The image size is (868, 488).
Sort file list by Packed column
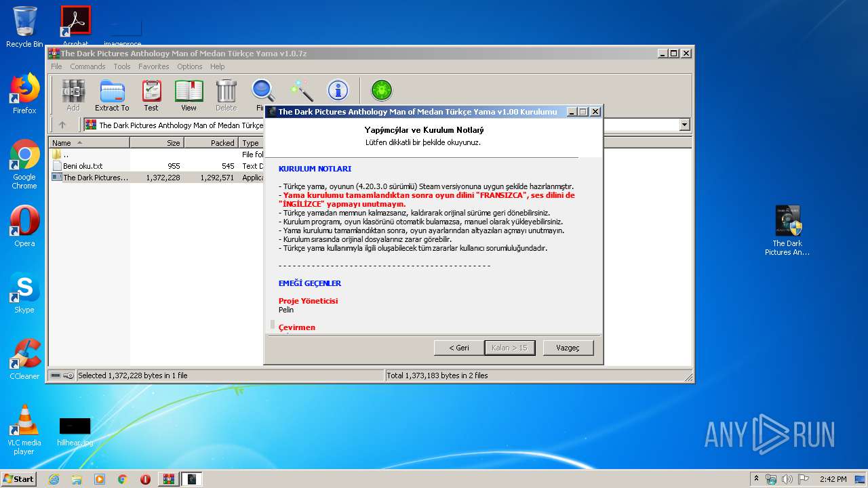point(211,143)
